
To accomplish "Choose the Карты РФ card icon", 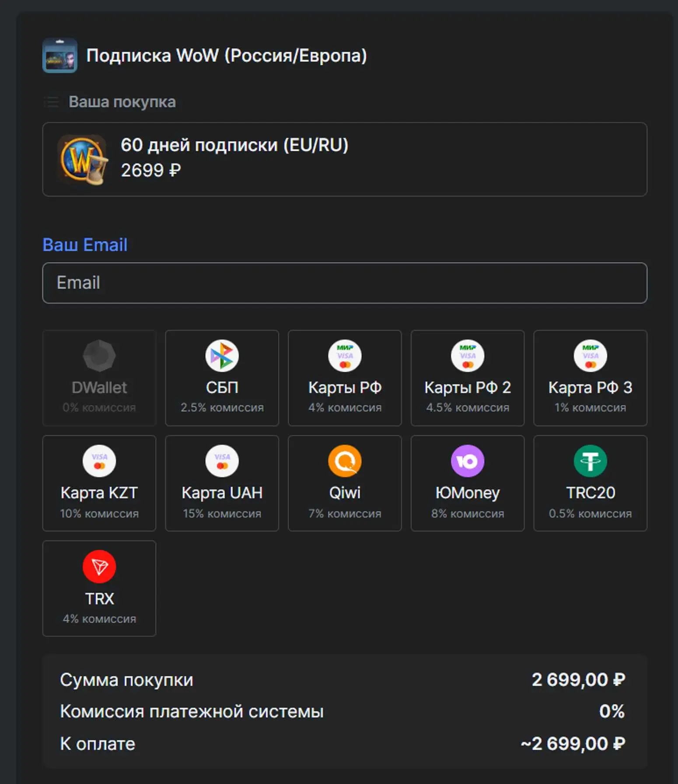I will [x=345, y=356].
